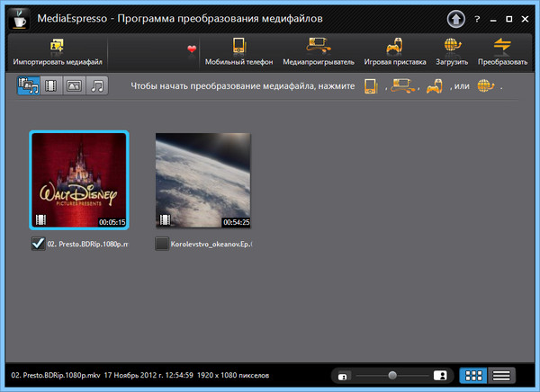Screen dimensions: 540x392
Task: Click the film strip icon on Korolevstvo thumbnail
Action: [x=165, y=220]
